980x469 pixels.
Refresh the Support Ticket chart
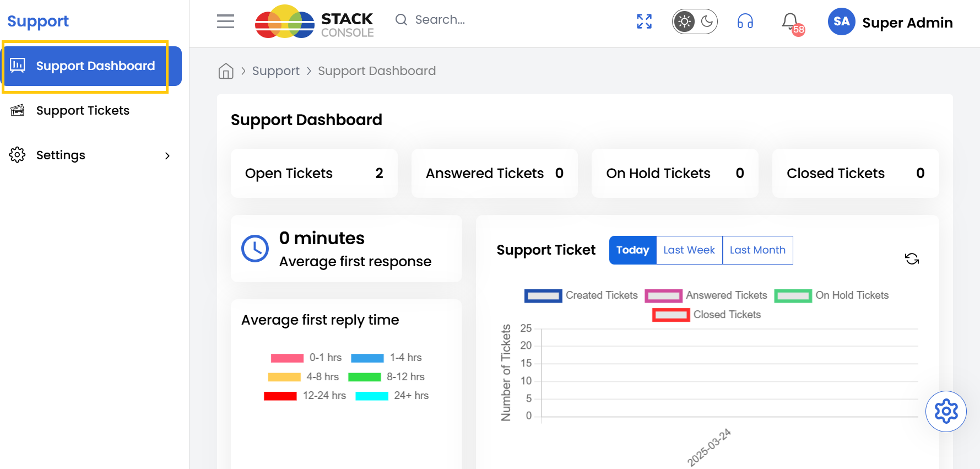tap(912, 258)
